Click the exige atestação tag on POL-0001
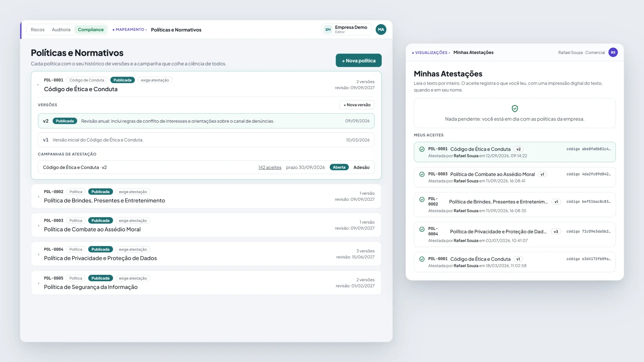 point(155,80)
